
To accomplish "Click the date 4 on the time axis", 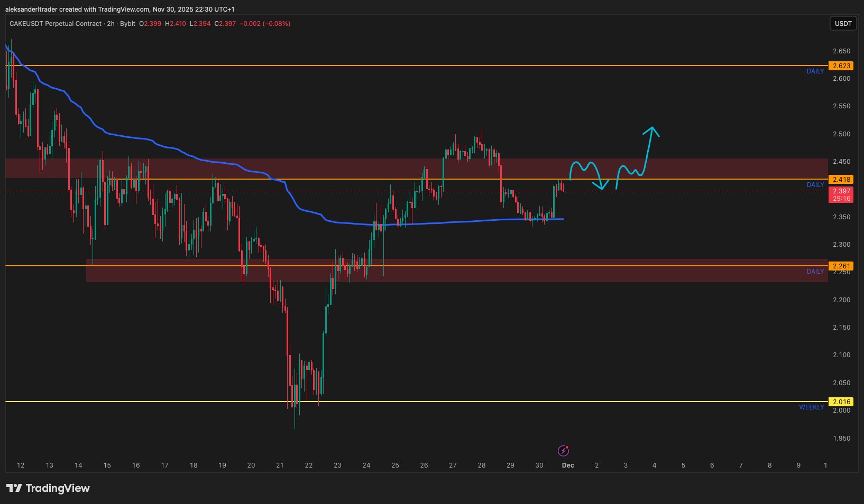I will click(x=655, y=465).
